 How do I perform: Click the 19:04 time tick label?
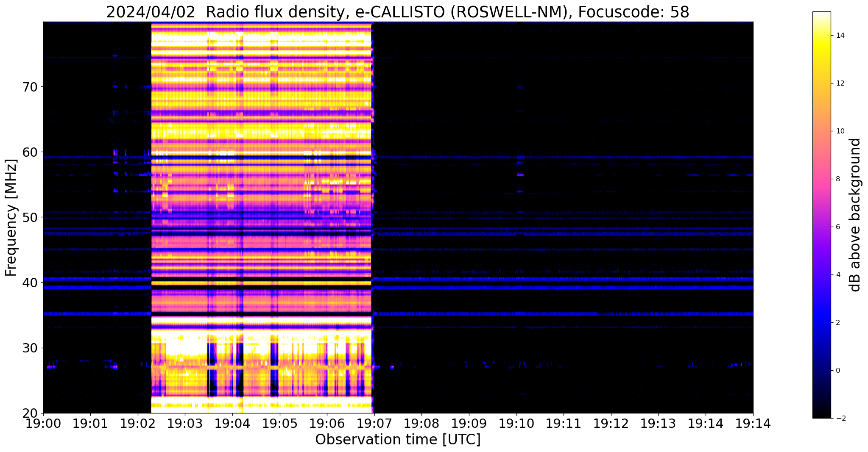[232, 423]
